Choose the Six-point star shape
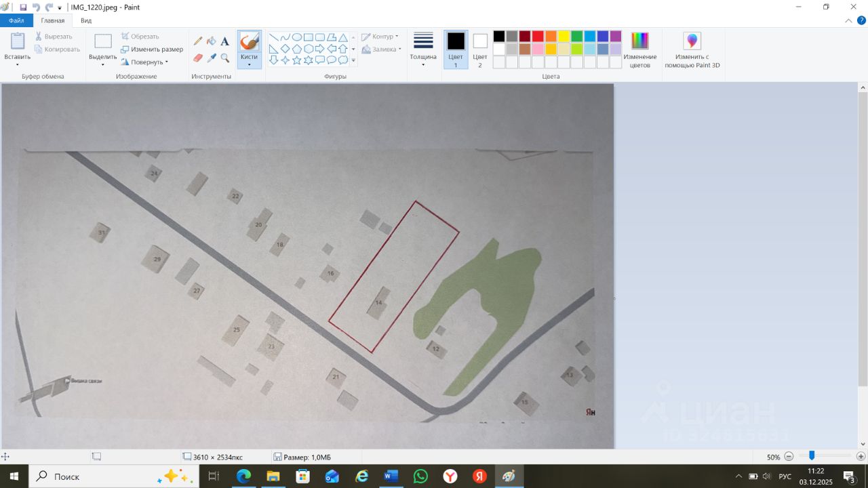The height and width of the screenshot is (488, 868). pos(309,60)
